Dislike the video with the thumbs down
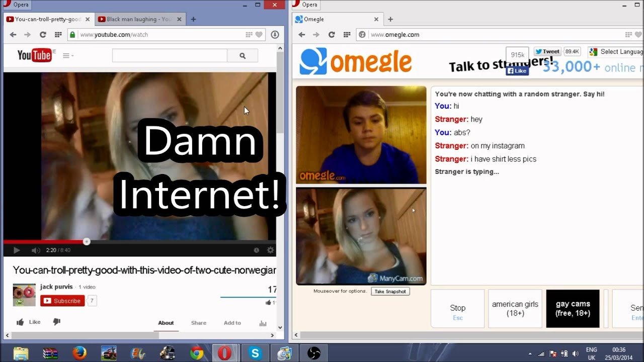The image size is (644, 362). 57,322
